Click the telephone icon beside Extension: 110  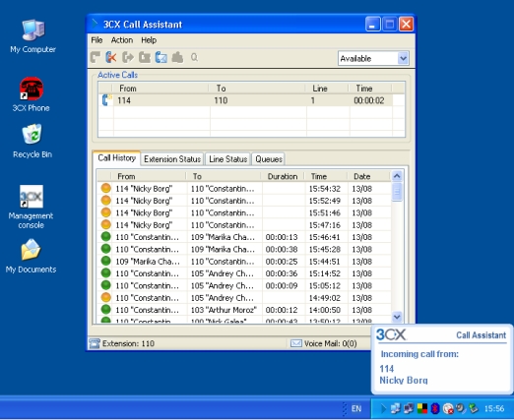pyautogui.click(x=95, y=343)
